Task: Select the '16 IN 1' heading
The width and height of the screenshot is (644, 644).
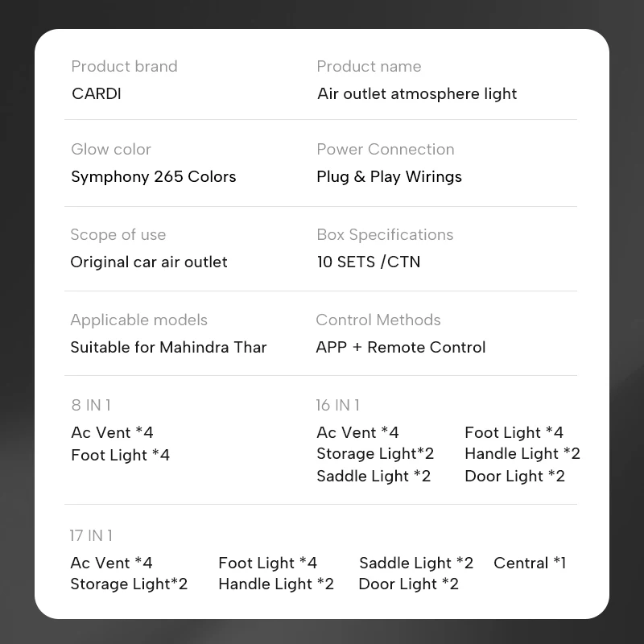Action: (x=338, y=405)
